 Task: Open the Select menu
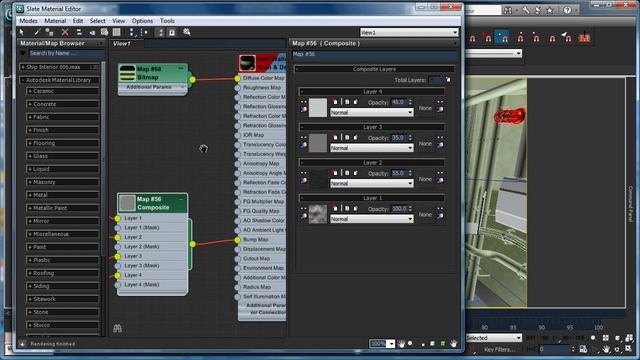pos(98,21)
